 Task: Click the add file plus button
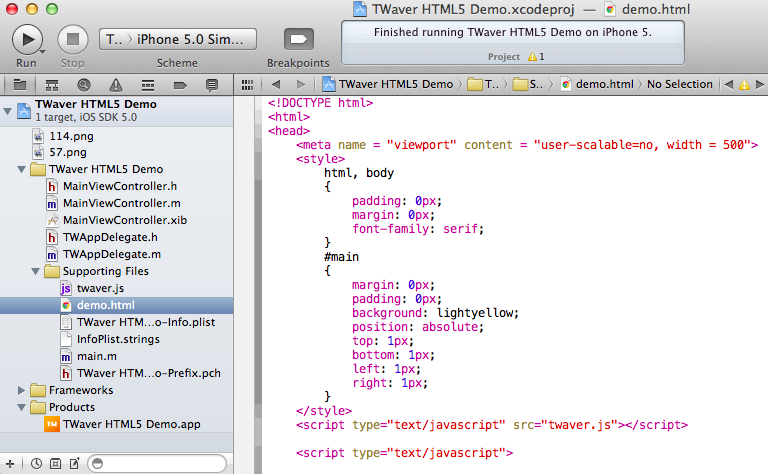click(10, 463)
